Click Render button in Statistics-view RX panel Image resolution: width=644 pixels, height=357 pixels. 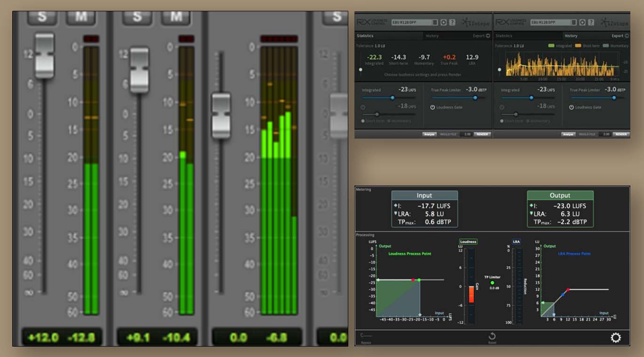pyautogui.click(x=482, y=134)
